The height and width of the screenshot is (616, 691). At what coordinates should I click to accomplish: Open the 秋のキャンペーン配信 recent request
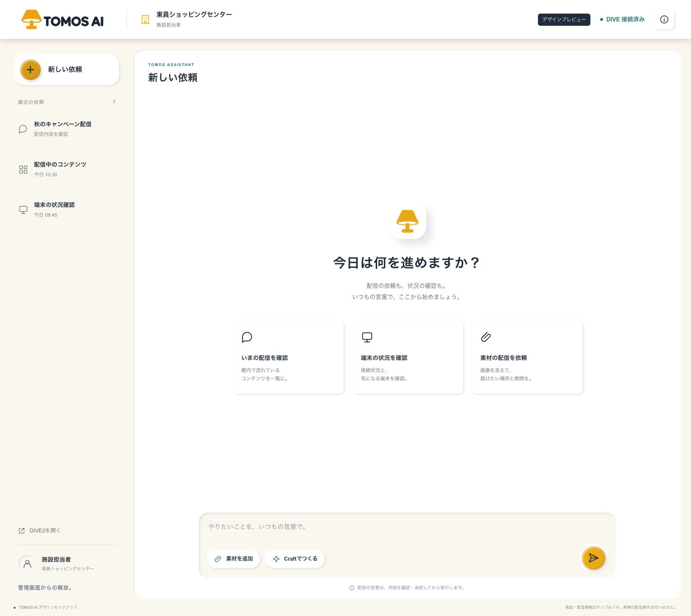(67, 129)
